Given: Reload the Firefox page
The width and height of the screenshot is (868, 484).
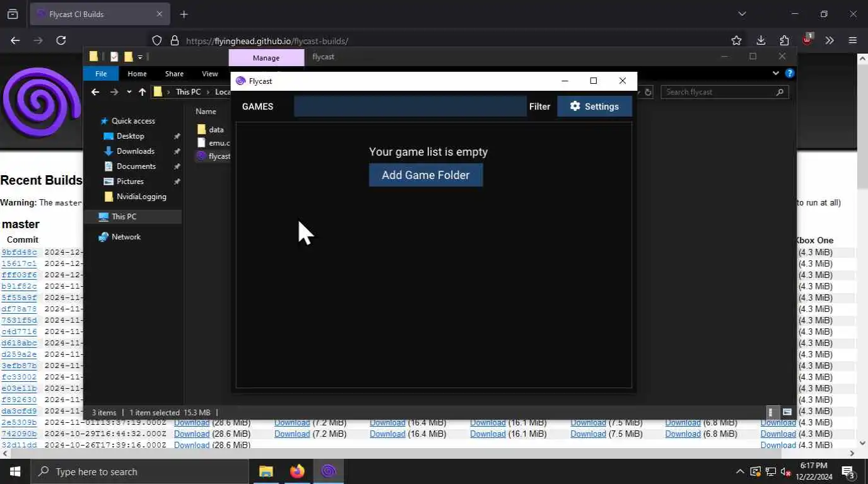Looking at the screenshot, I should tap(61, 40).
